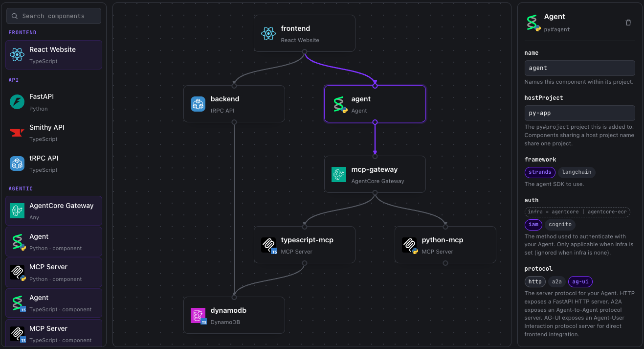Delete the Agent component with the trash icon
The height and width of the screenshot is (349, 644).
[x=628, y=23]
